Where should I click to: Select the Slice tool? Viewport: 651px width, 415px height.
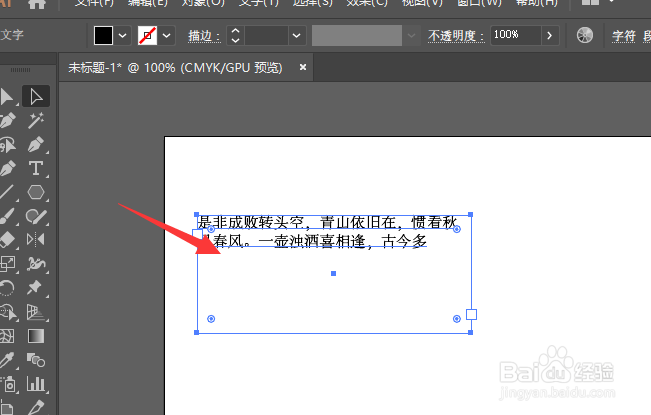[x=36, y=408]
